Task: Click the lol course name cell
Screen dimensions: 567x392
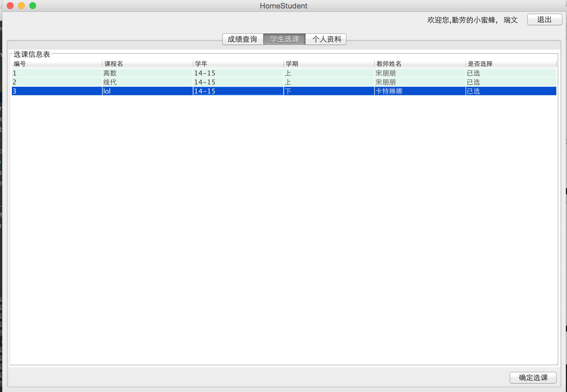Action: point(107,91)
